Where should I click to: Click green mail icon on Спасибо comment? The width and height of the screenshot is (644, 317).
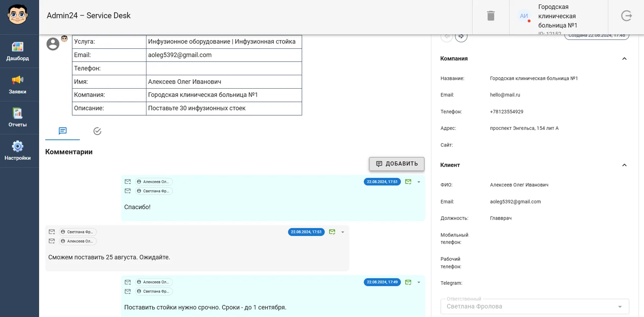pos(408,182)
